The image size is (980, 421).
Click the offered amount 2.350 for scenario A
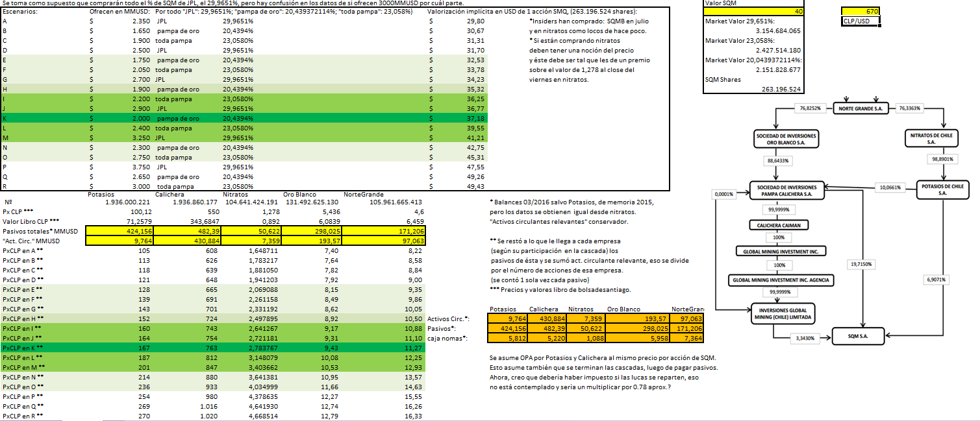(141, 21)
